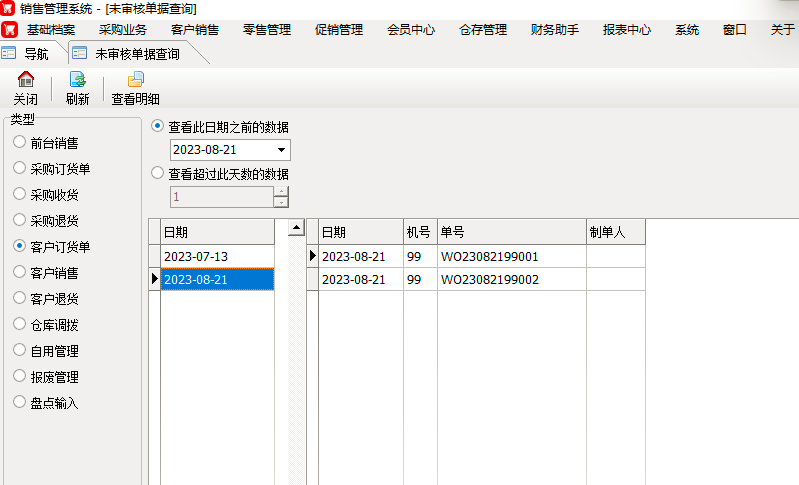This screenshot has width=799, height=485.
Task: Choose 查看超过此天数的数据 radio button
Action: point(158,173)
